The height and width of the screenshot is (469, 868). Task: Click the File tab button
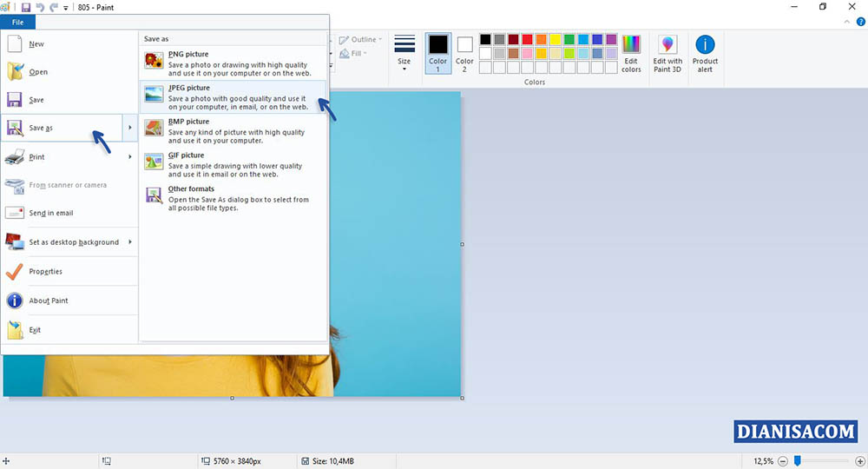(x=17, y=22)
